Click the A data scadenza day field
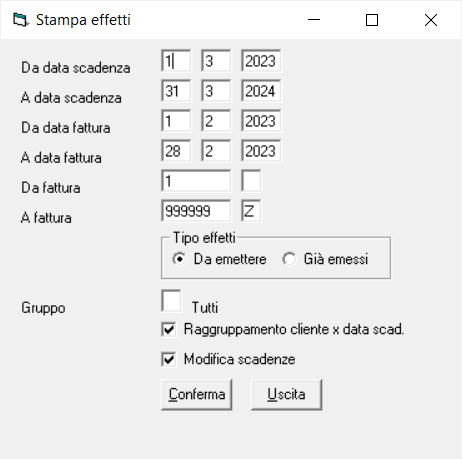 (176, 91)
